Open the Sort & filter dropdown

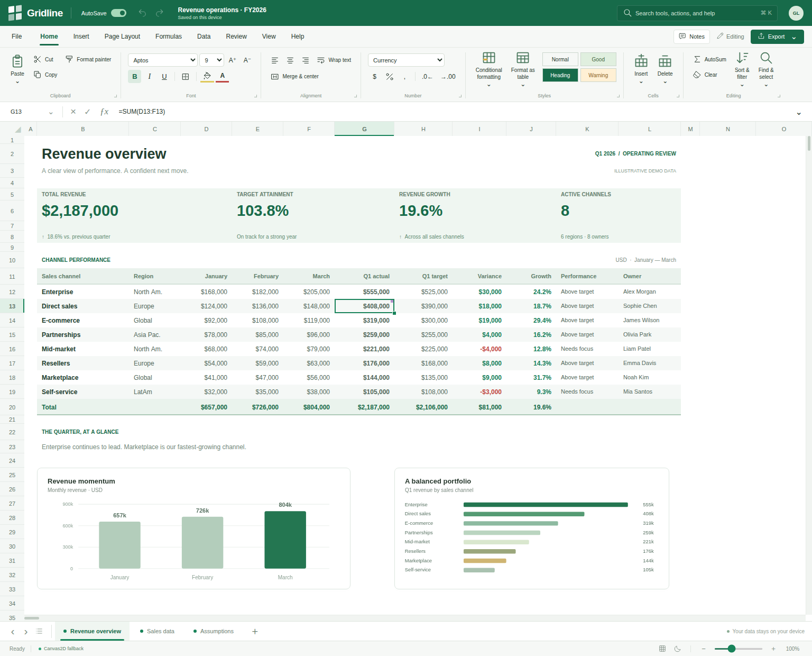tap(742, 69)
